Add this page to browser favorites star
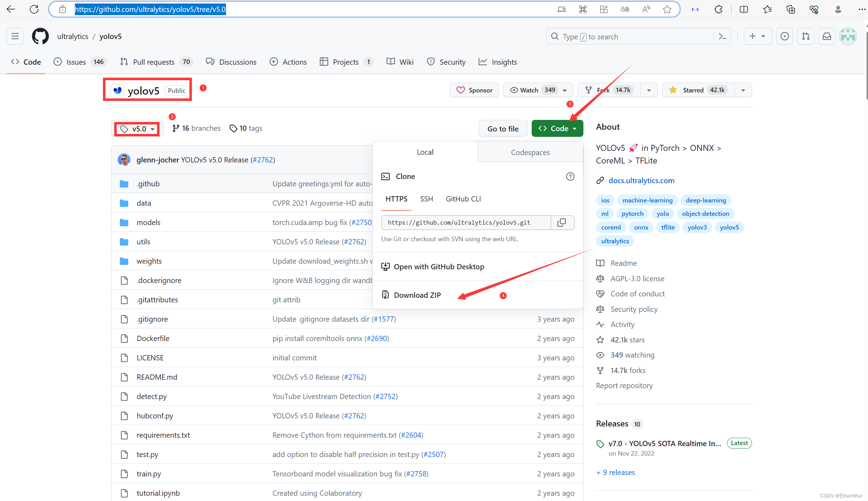Image resolution: width=868 pixels, height=501 pixels. pyautogui.click(x=667, y=9)
